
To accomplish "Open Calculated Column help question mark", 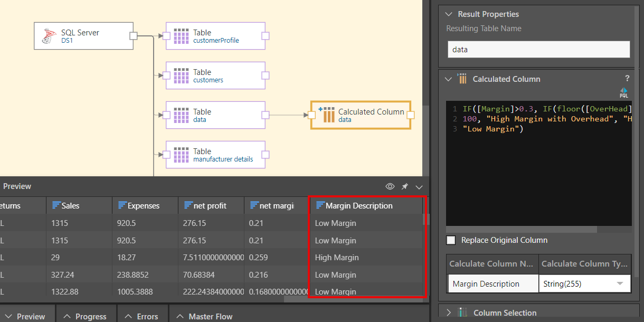I will pyautogui.click(x=627, y=79).
